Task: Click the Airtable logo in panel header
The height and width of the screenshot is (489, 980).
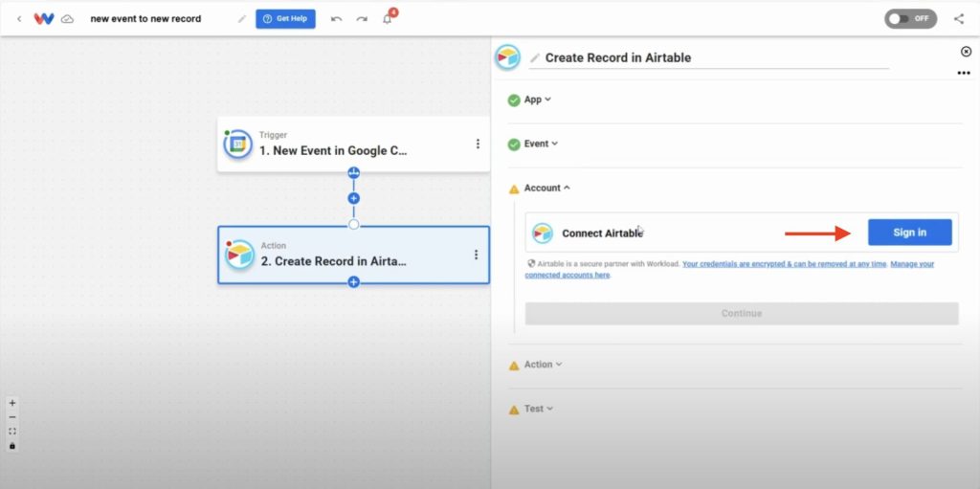Action: (x=507, y=57)
